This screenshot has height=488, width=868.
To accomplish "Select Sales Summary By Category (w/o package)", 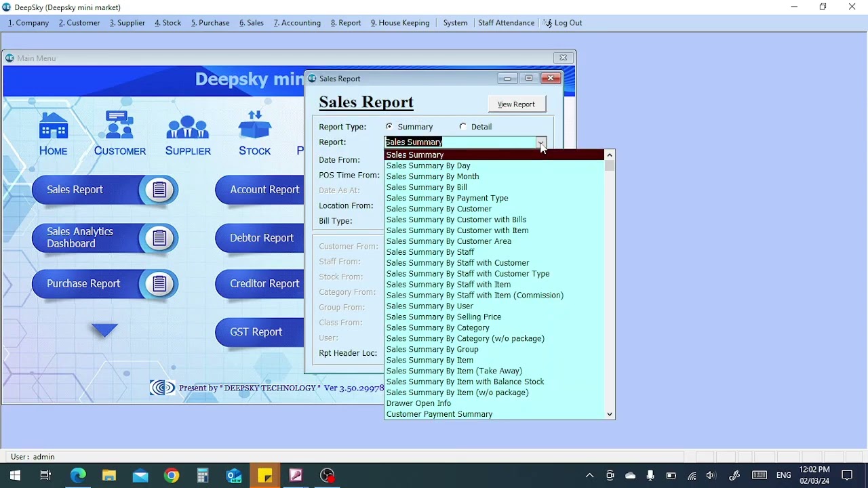I will (494, 339).
